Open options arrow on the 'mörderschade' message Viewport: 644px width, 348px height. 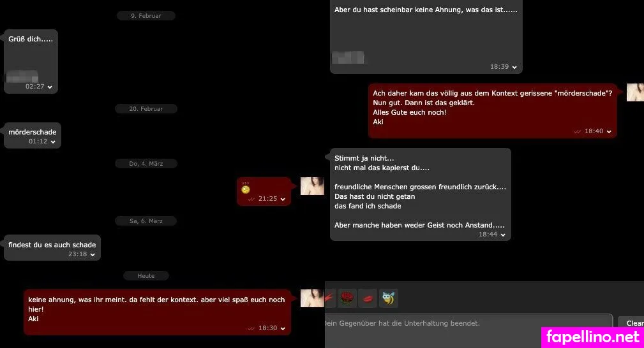tap(53, 142)
